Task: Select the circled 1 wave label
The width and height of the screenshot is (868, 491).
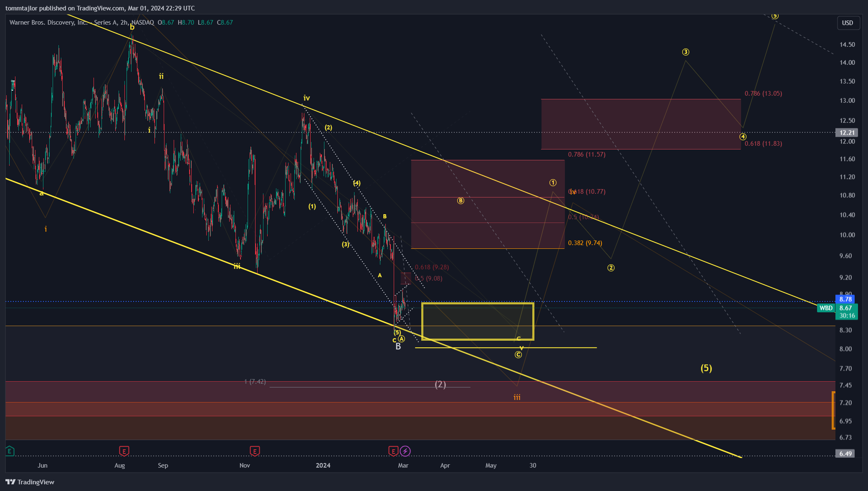Action: (553, 183)
